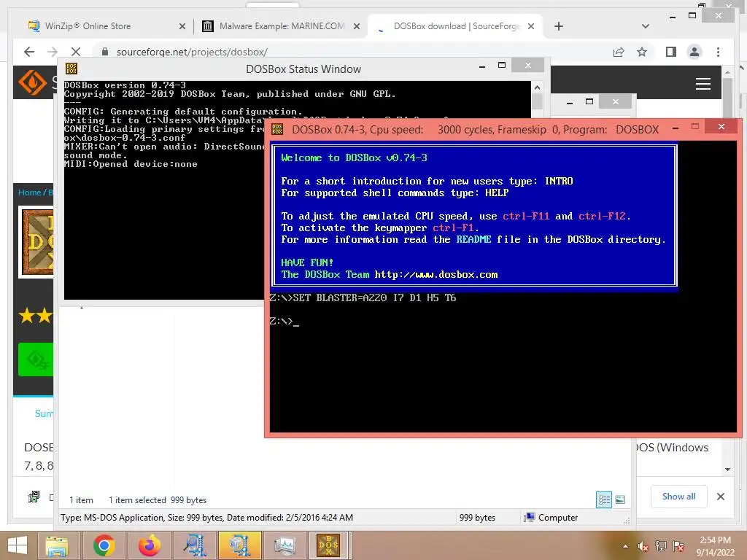Image resolution: width=747 pixels, height=560 pixels.
Task: Open Action Center flag icon
Action: 678,546
